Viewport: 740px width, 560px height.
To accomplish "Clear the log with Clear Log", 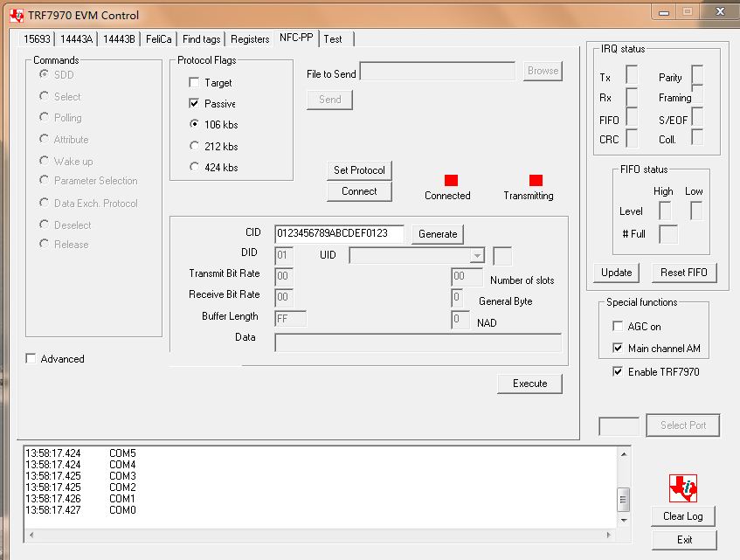I will coord(682,515).
